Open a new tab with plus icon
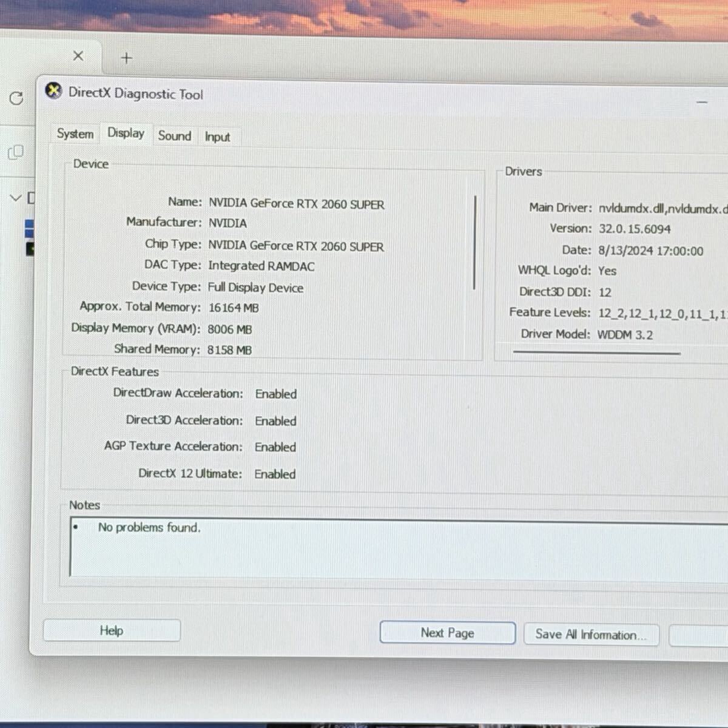728x728 pixels. click(126, 58)
